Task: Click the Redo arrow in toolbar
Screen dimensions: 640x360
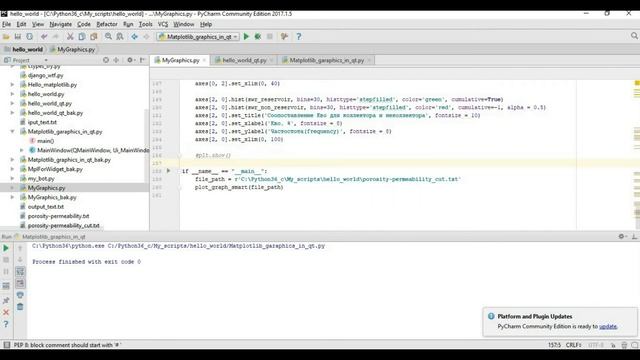Action: pyautogui.click(x=56, y=37)
